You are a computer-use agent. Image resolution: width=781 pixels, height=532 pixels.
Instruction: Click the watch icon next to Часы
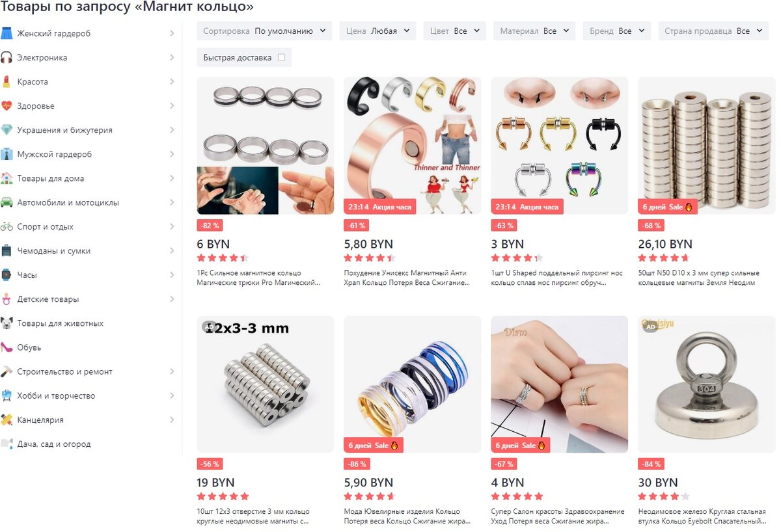pos(7,274)
